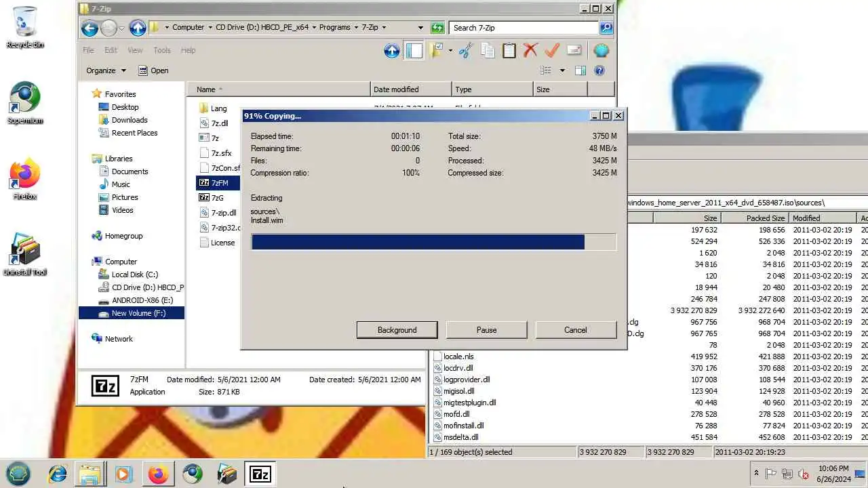
Task: Open the Organize dropdown menu
Action: 106,70
